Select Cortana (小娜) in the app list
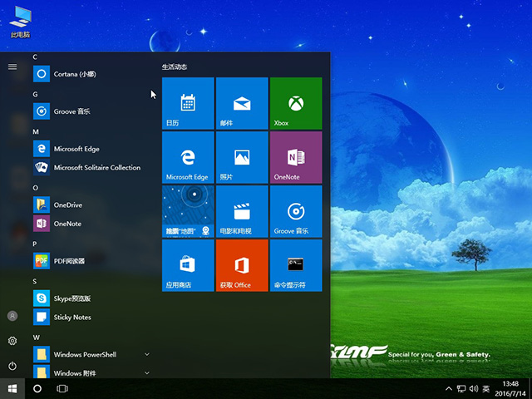Screen dimensions: 532x399 [76, 74]
